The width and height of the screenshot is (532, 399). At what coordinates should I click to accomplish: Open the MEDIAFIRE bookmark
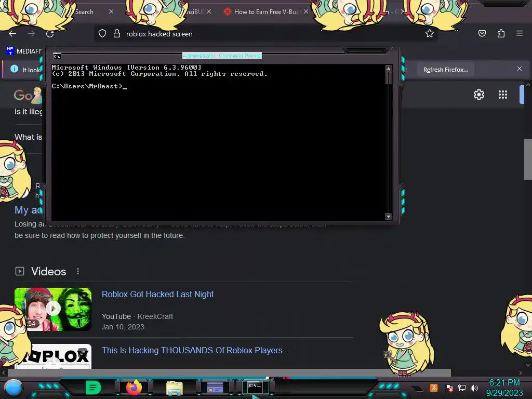[24, 51]
